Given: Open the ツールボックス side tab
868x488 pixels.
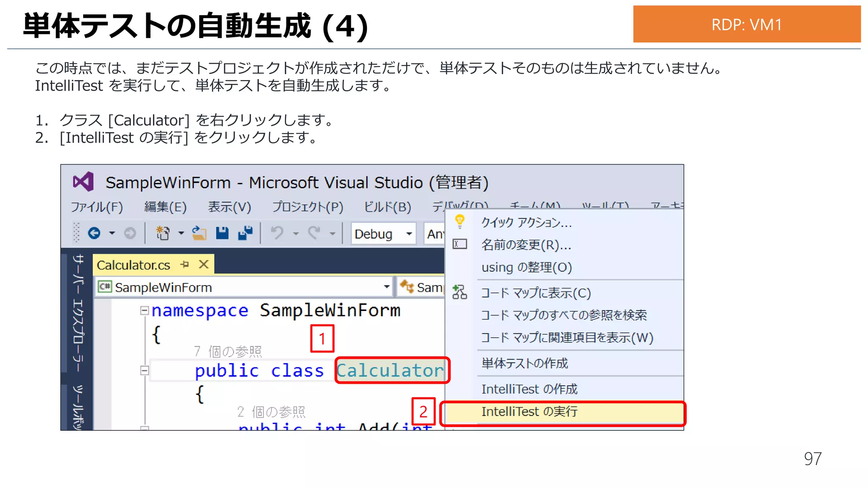Looking at the screenshot, I should point(78,408).
